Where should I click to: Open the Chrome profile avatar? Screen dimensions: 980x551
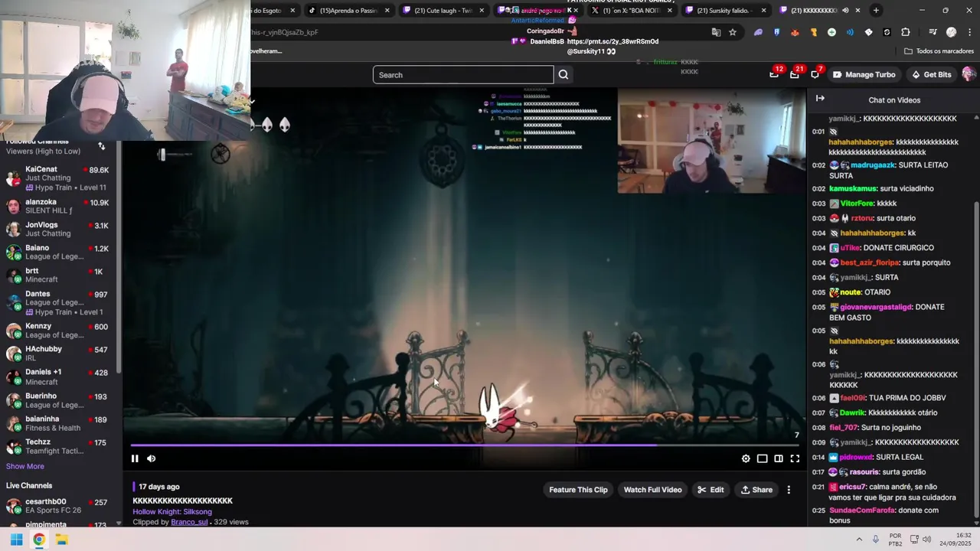(x=951, y=32)
